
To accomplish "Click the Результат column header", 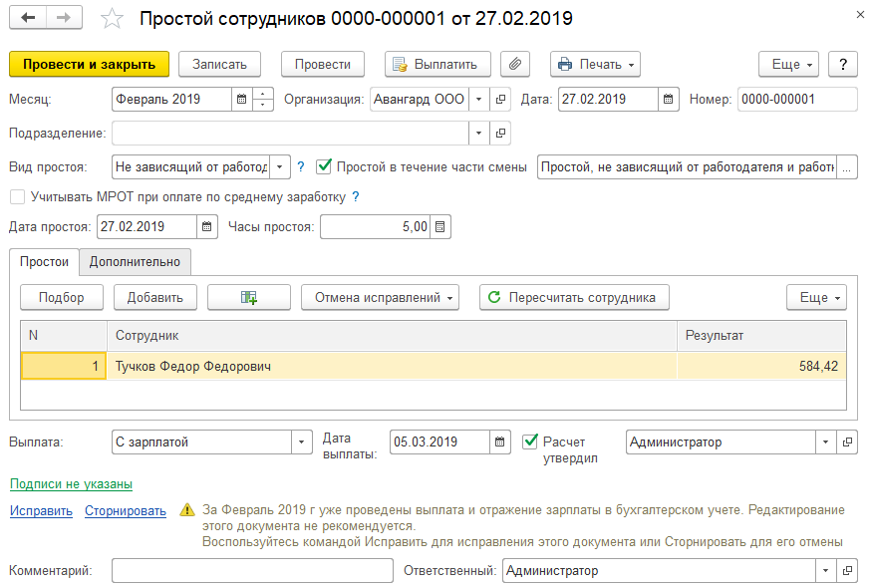I will (761, 336).
